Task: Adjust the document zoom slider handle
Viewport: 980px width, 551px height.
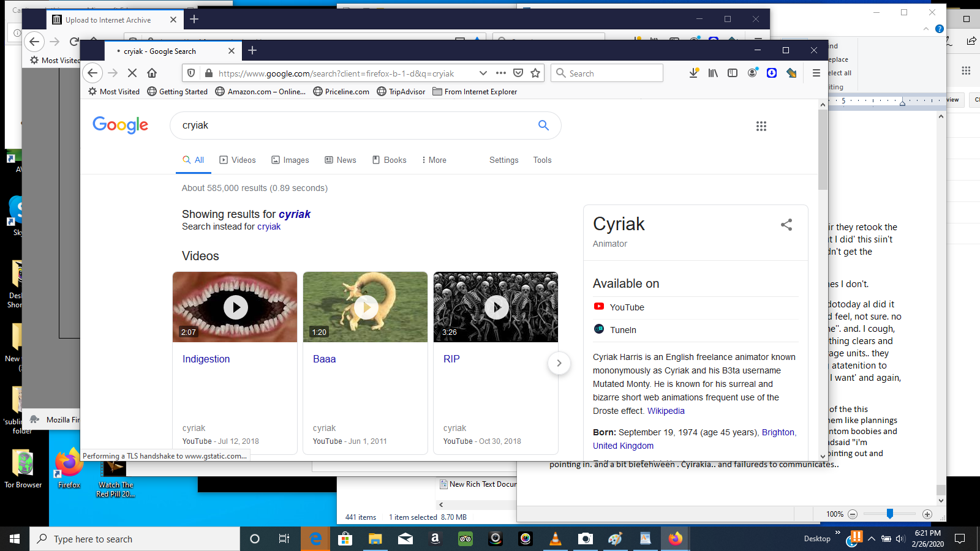Action: (890, 514)
